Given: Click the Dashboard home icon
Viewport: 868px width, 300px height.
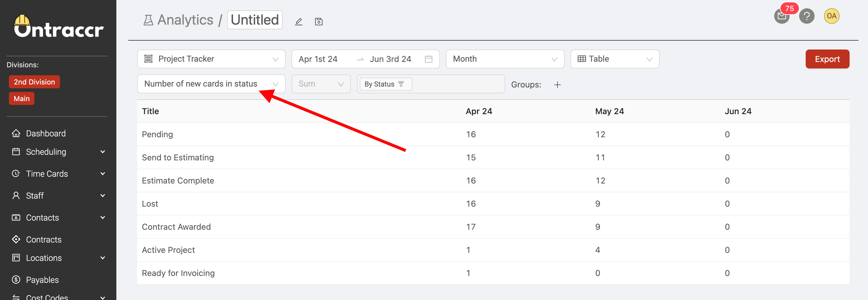Looking at the screenshot, I should pos(16,133).
